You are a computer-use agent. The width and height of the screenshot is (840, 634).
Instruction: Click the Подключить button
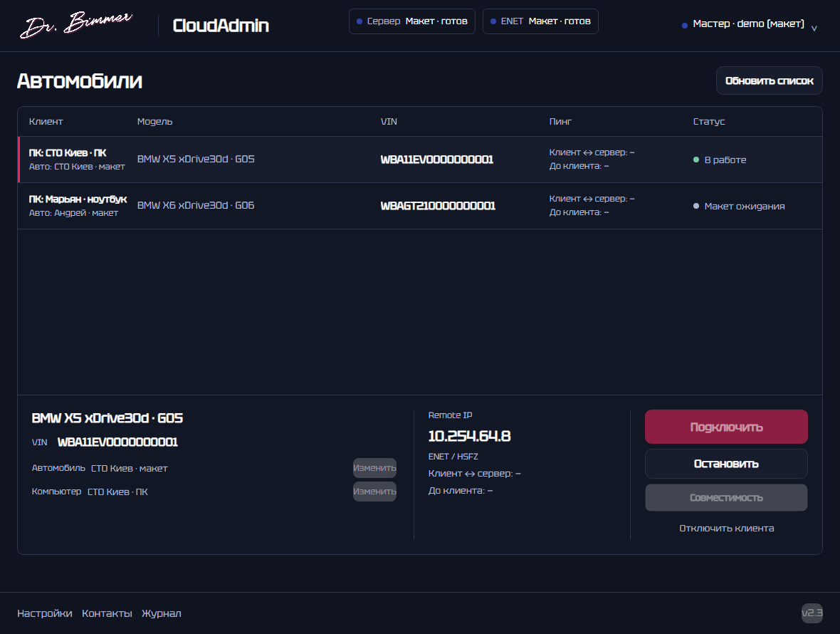point(726,427)
